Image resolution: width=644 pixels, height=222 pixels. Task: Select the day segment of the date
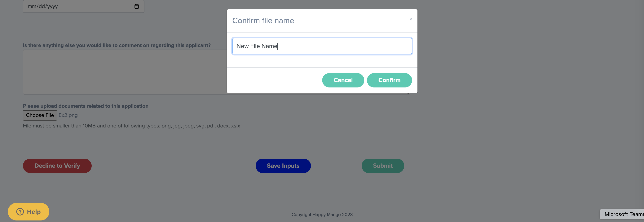[x=42, y=7]
